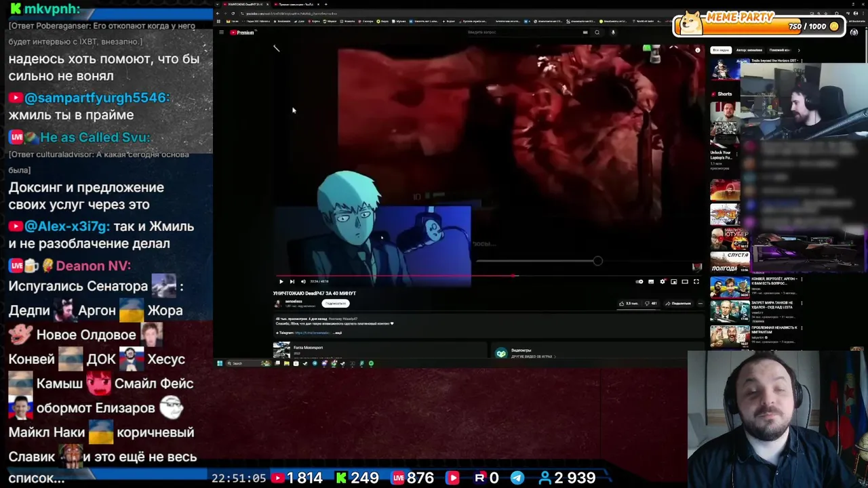The image size is (868, 488).
Task: Open the Telegram link in the description
Action: 313,333
